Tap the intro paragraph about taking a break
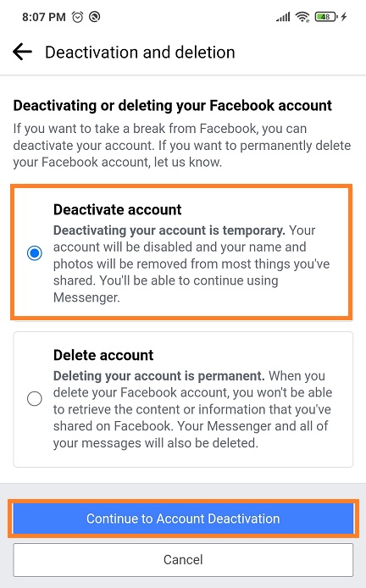 182,145
